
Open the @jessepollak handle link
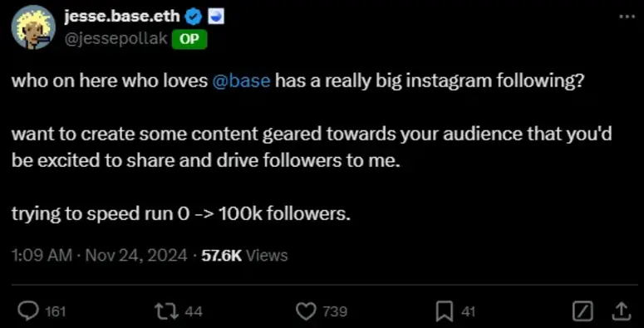tap(116, 38)
